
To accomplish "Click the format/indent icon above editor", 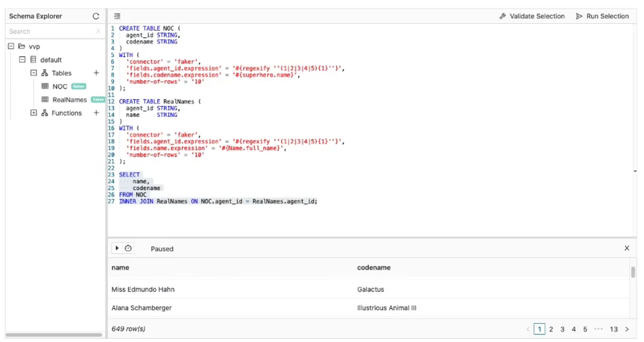I will pyautogui.click(x=117, y=16).
